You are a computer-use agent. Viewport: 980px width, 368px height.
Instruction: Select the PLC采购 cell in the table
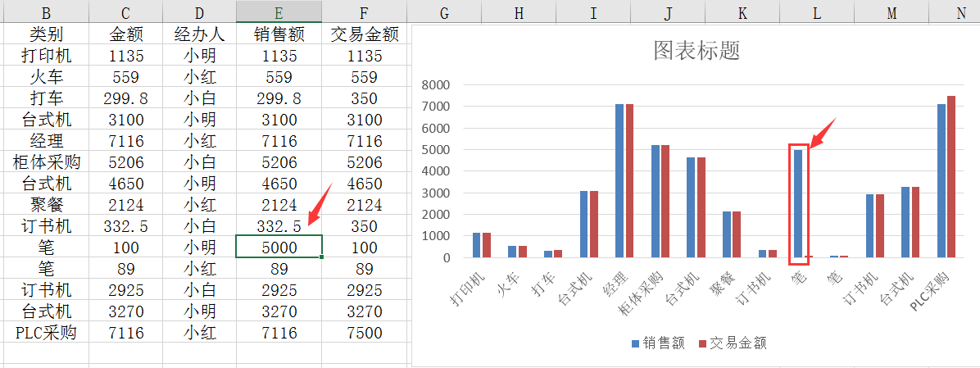pos(46,332)
